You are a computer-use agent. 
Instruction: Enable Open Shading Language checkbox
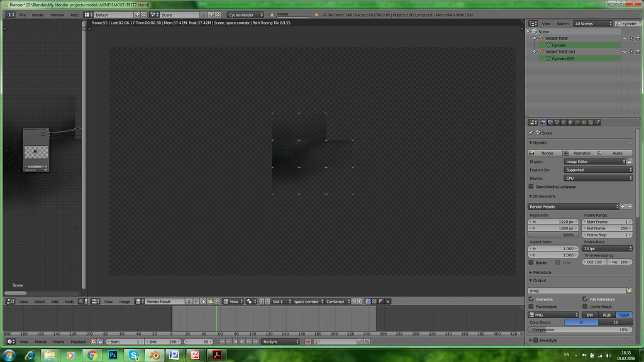click(x=531, y=187)
